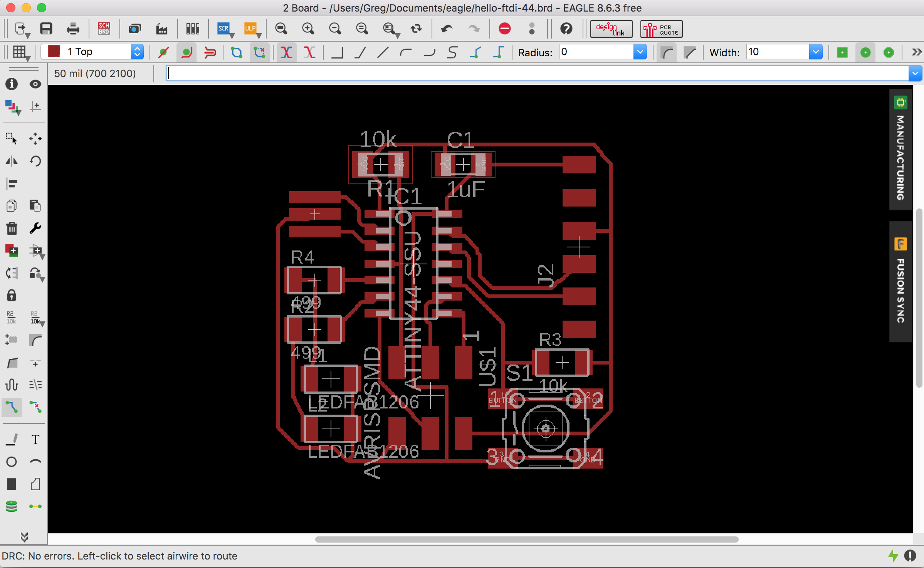Select straight miter wire style
This screenshot has height=568, width=924.
(x=690, y=52)
